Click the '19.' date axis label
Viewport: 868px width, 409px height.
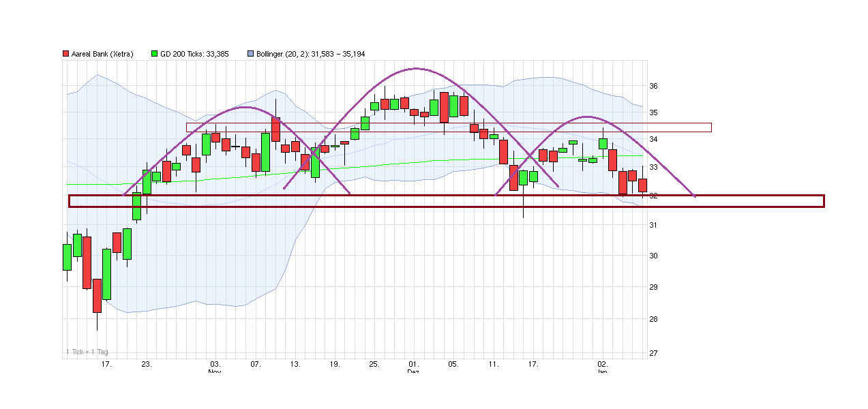click(x=335, y=365)
